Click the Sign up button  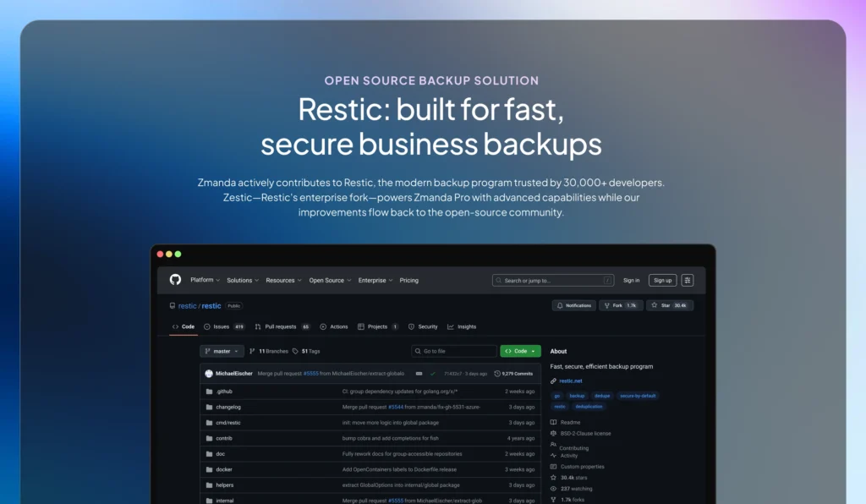click(663, 279)
